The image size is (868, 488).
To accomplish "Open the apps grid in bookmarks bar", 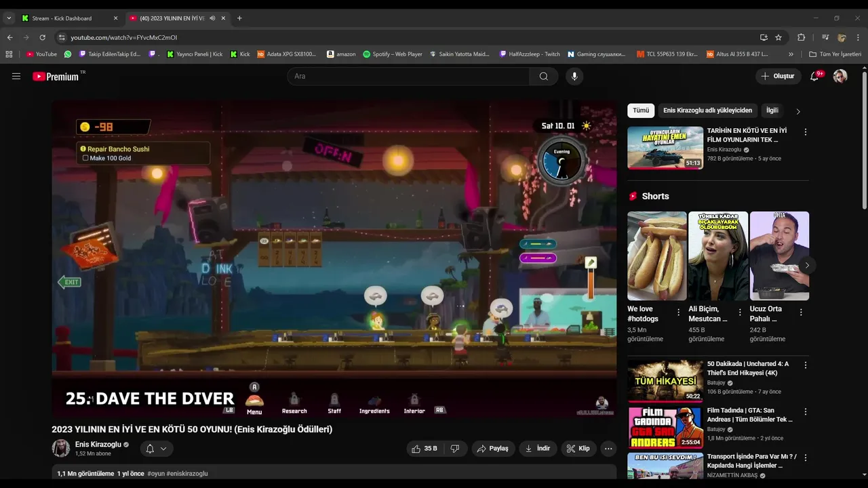I will pyautogui.click(x=9, y=54).
